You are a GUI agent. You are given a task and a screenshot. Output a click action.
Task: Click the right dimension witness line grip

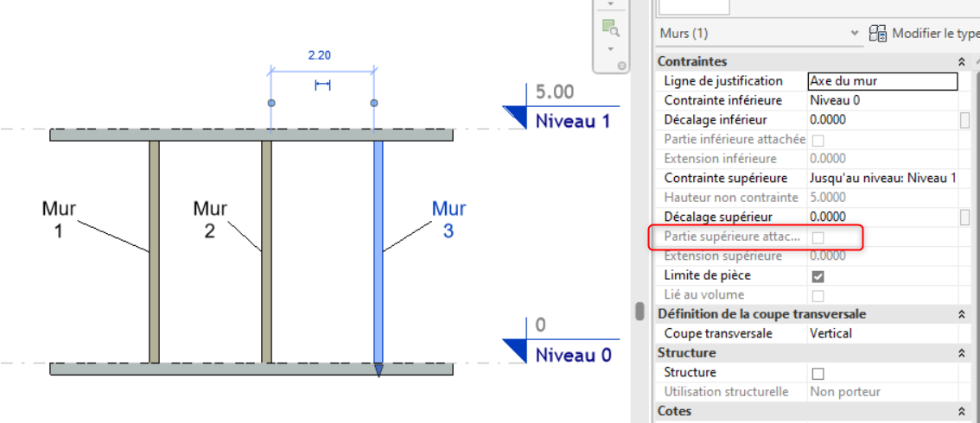373,104
